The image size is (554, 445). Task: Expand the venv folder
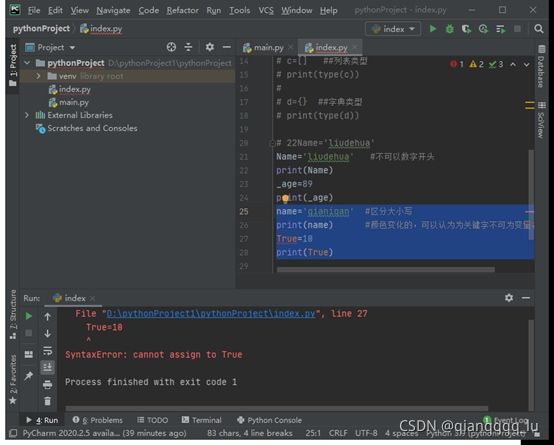point(38,76)
